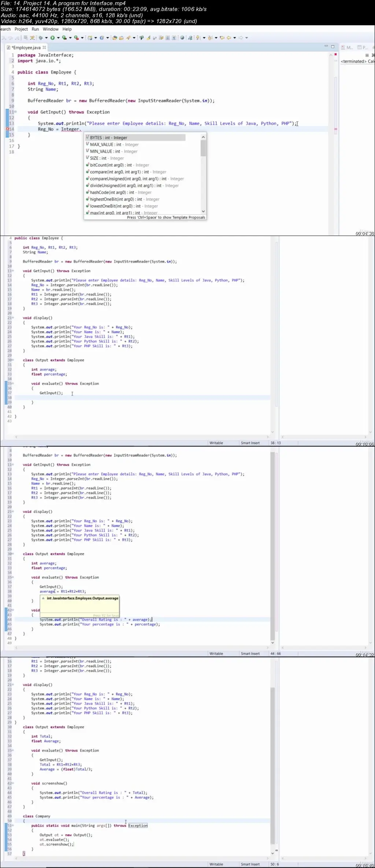Open the New Java Class dropdown arrow
This screenshot has height=868, width=375.
point(108,38)
